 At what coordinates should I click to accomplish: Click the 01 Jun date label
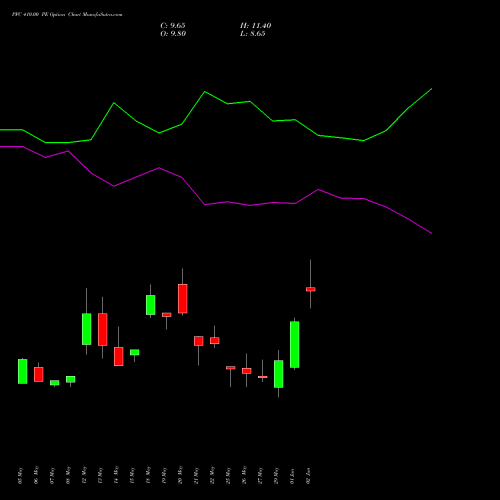click(x=293, y=475)
